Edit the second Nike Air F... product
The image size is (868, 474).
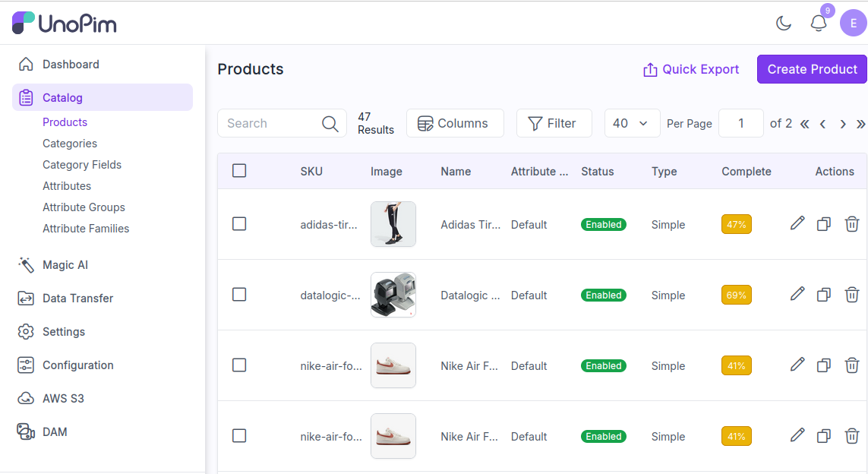pyautogui.click(x=797, y=435)
